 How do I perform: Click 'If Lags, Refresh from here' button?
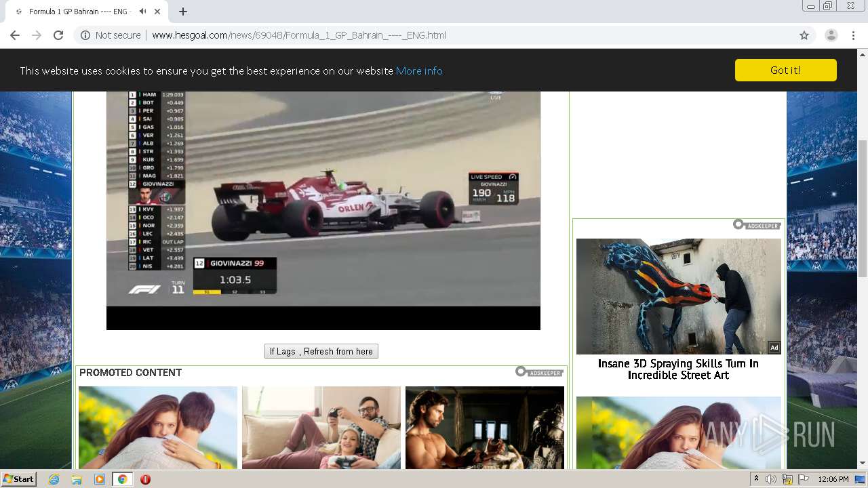point(321,351)
